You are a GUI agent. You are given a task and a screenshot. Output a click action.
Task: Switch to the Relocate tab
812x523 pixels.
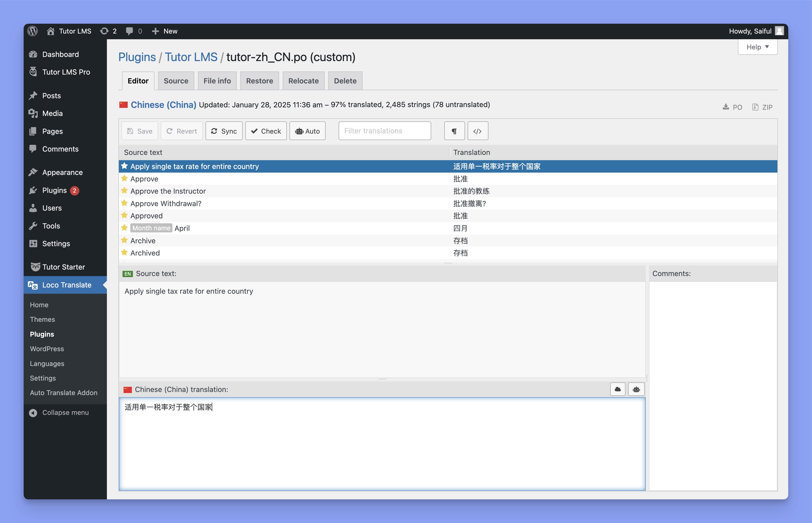304,81
